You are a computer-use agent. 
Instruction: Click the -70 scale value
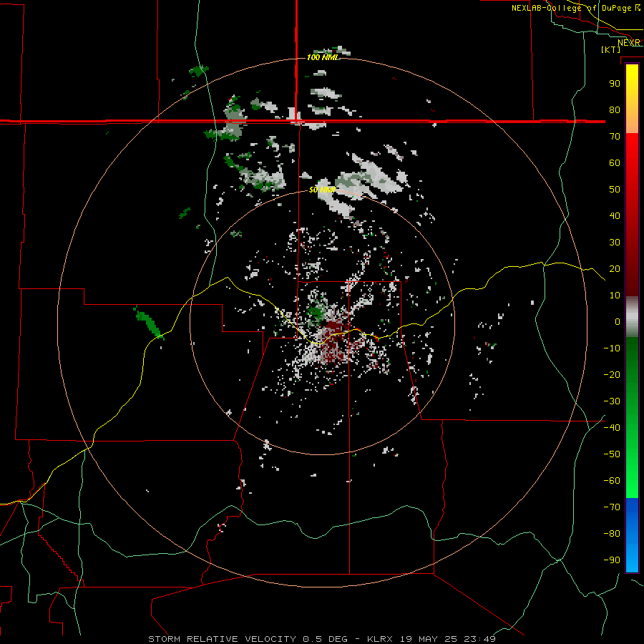[x=612, y=507]
